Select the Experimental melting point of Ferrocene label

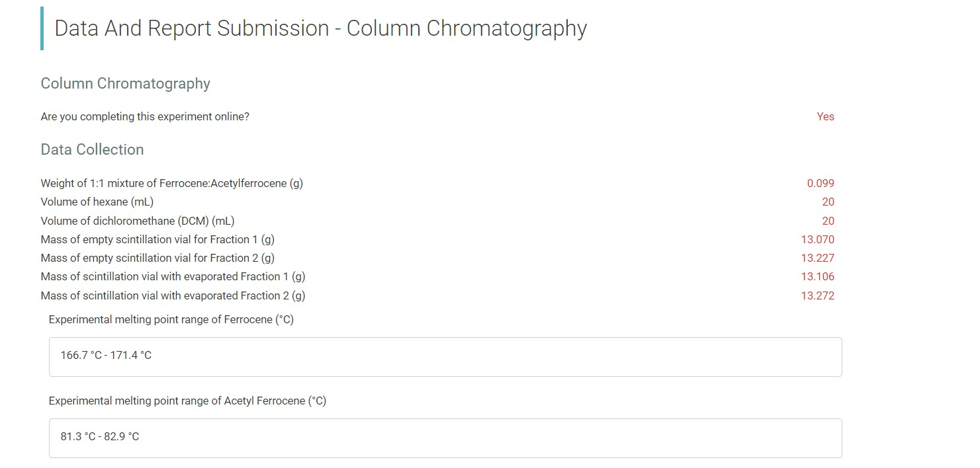(x=171, y=319)
